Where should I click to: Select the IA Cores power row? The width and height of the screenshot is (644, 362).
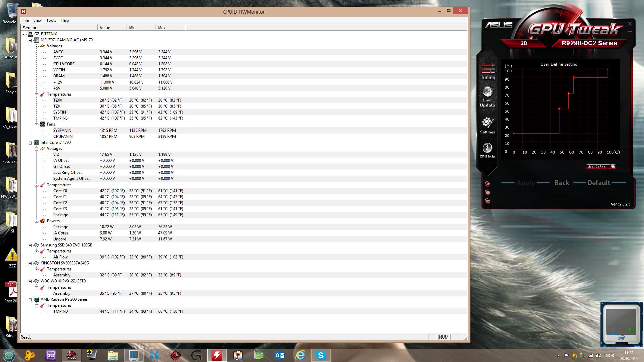244,233
